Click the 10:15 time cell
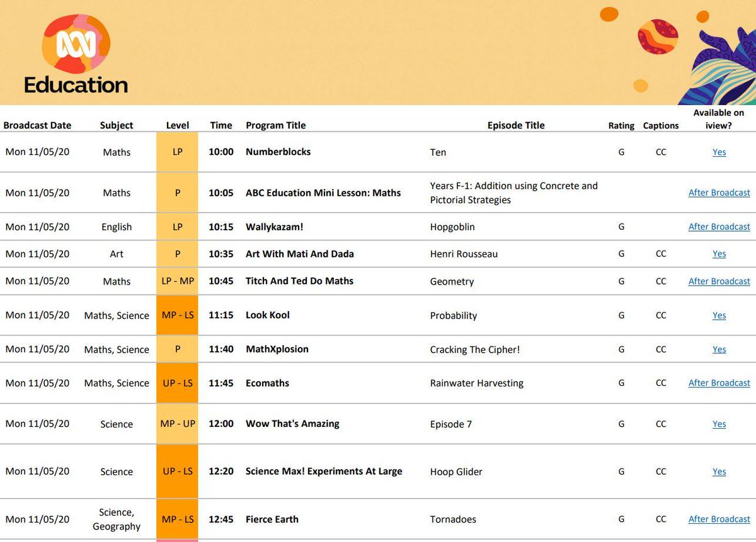Viewport: 756px width, 542px height. (x=221, y=227)
